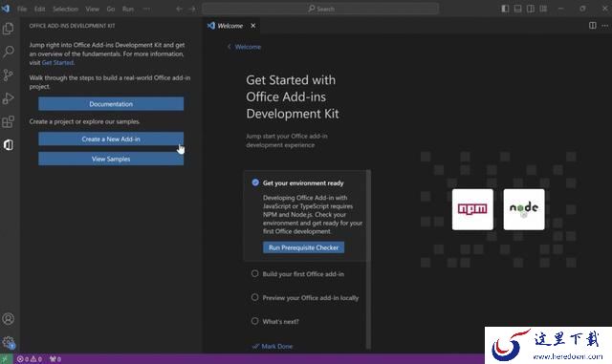Open the Manage gear icon
Image resolution: width=612 pixels, height=364 pixels.
(x=9, y=343)
